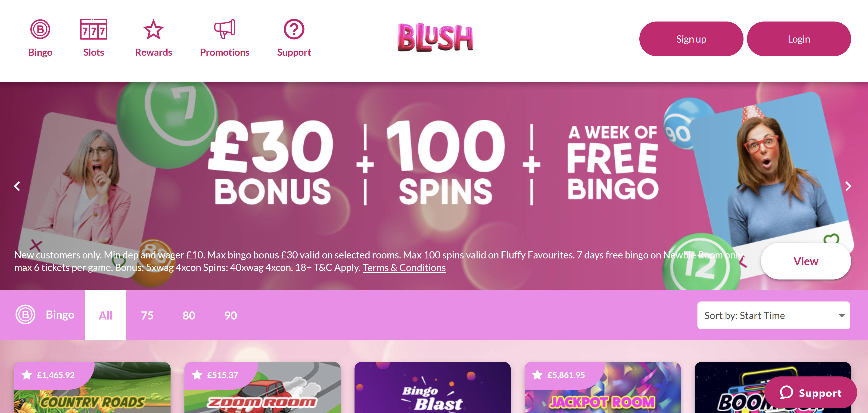Filter rooms by 90 ball bingo
Viewport: 868px width, 413px height.
[231, 315]
